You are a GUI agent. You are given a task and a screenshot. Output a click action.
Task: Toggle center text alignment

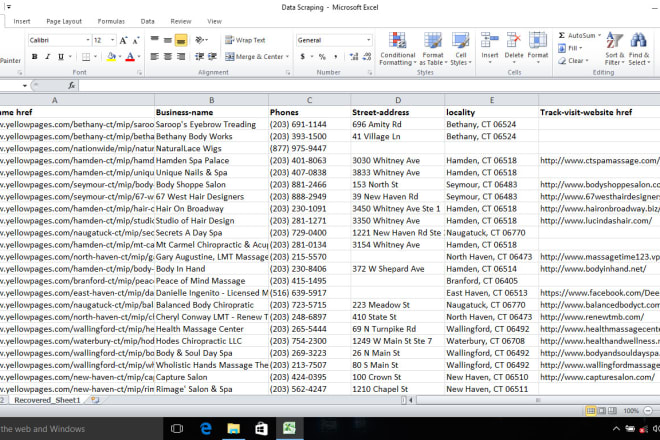(168, 56)
